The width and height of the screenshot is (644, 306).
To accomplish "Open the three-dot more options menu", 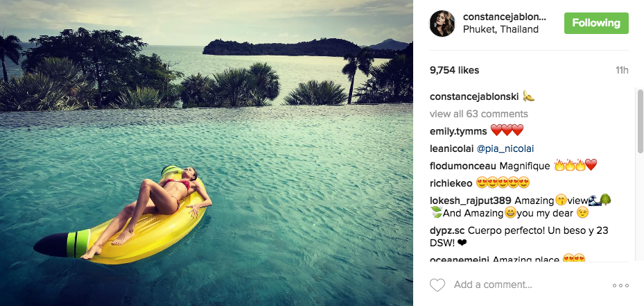I will [x=620, y=285].
